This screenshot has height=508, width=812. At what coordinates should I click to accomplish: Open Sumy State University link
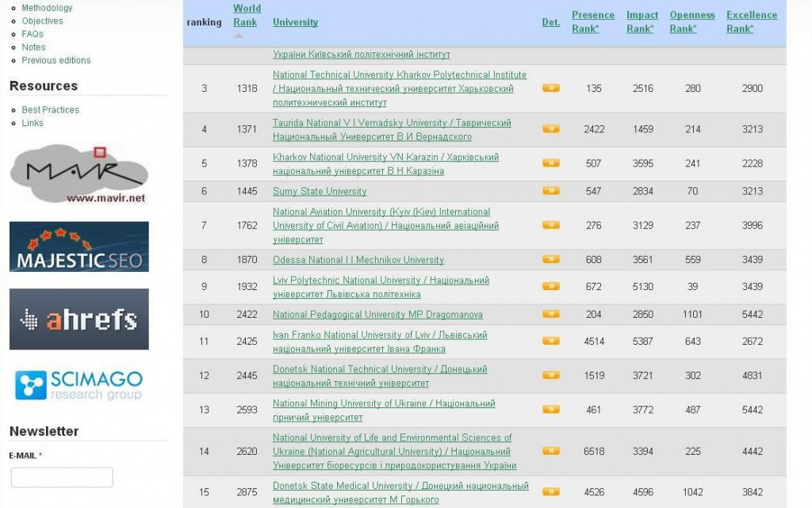click(320, 191)
